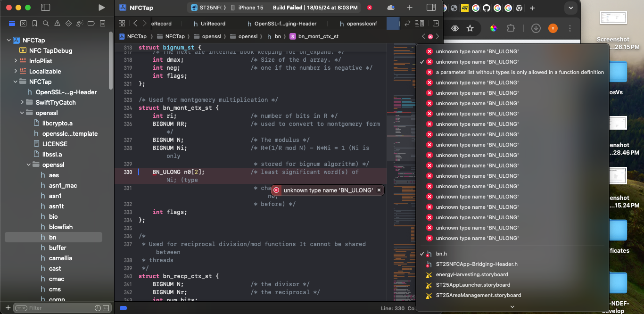The height and width of the screenshot is (314, 644).
Task: Collapse the openssl folder in navigator
Action: (x=21, y=112)
